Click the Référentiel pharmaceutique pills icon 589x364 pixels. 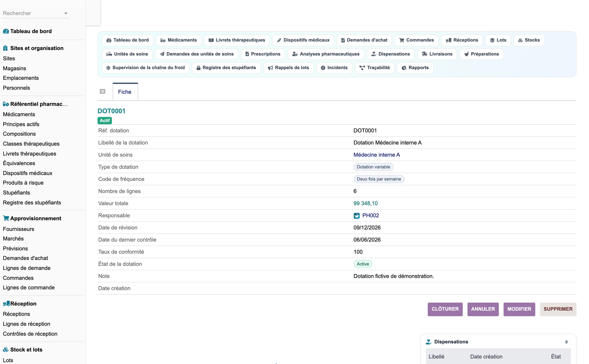pos(6,104)
